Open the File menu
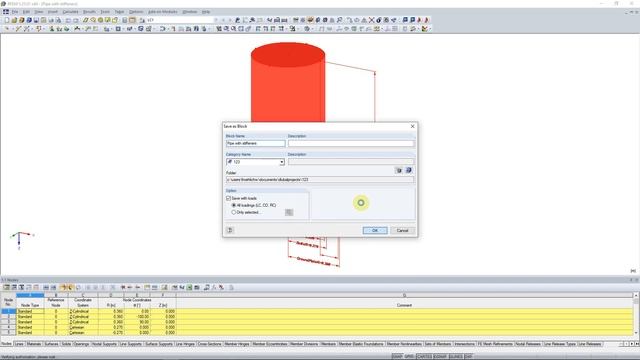Viewport: 640px width, 360px height. pos(15,12)
